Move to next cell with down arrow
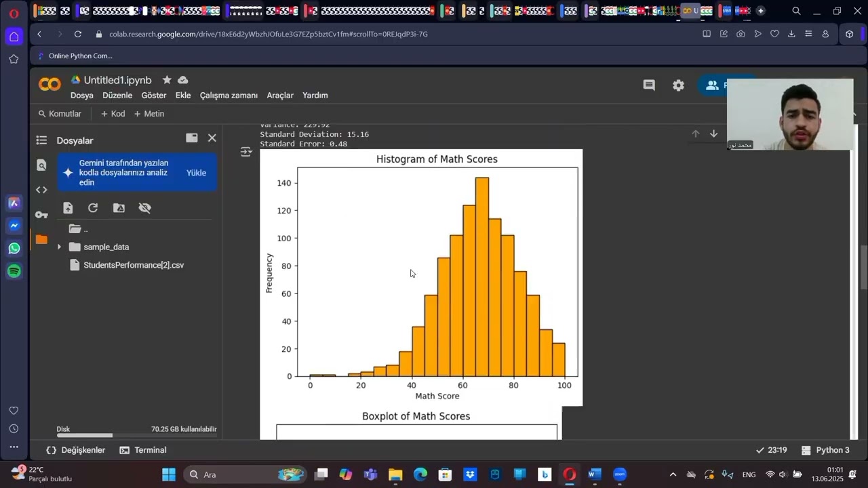This screenshot has height=488, width=868. click(x=713, y=134)
